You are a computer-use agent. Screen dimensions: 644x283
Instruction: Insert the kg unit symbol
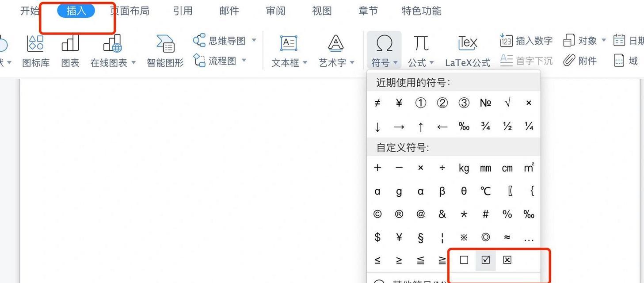tap(464, 168)
